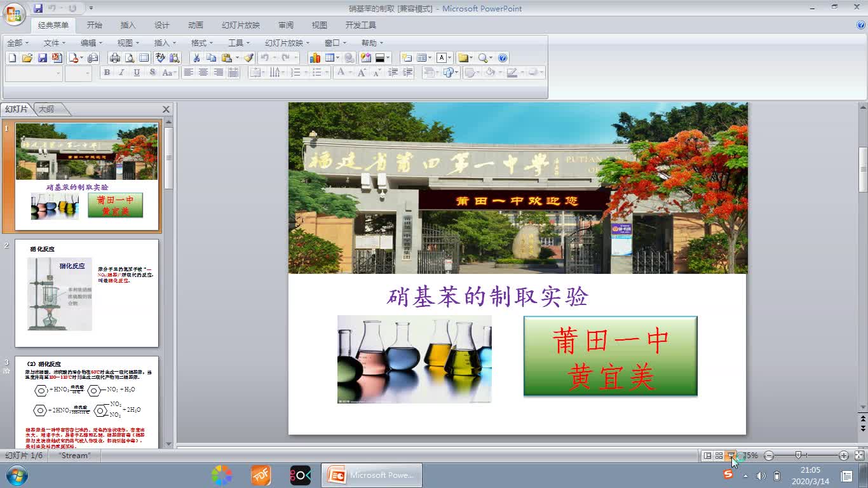Switch to the 大纲 pane tab
This screenshot has height=488, width=868.
coord(47,109)
